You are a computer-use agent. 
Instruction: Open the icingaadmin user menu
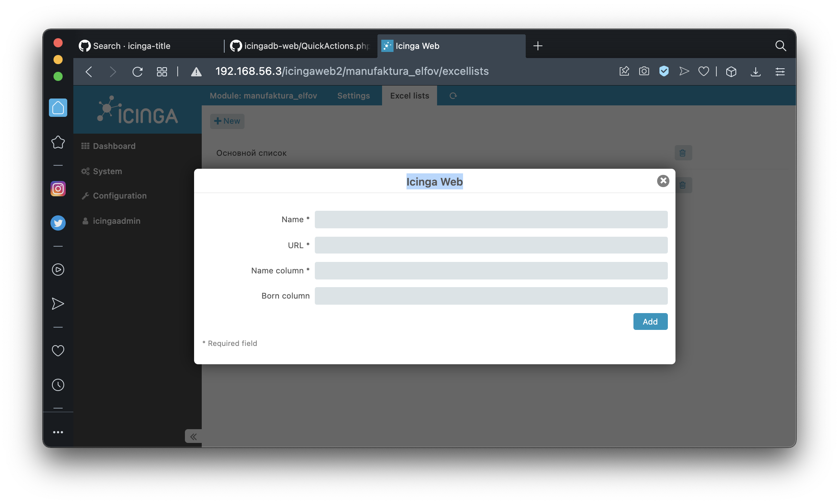pos(117,221)
